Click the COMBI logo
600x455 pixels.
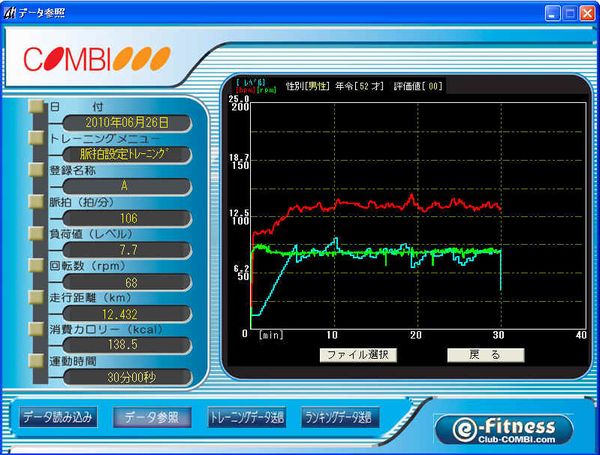pyautogui.click(x=97, y=59)
